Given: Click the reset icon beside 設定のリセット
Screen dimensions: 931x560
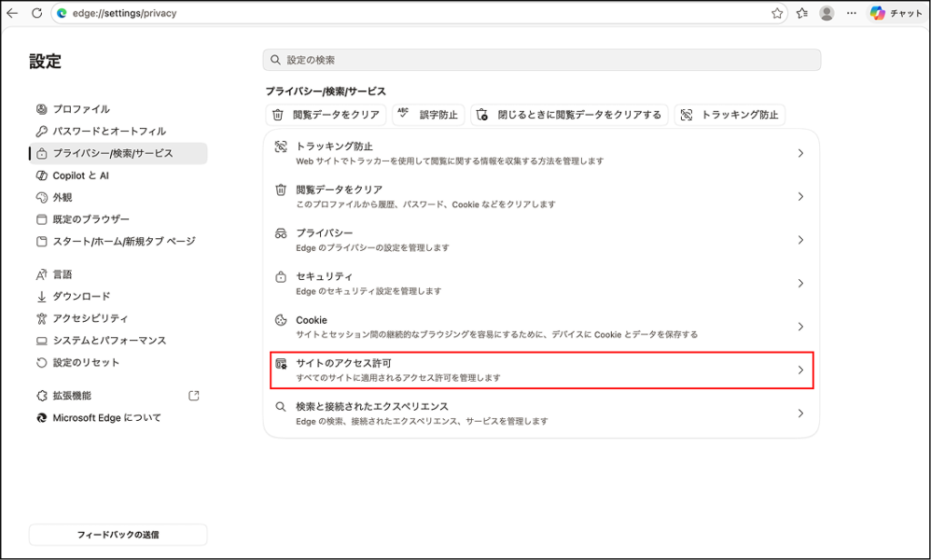Looking at the screenshot, I should pos(42,362).
